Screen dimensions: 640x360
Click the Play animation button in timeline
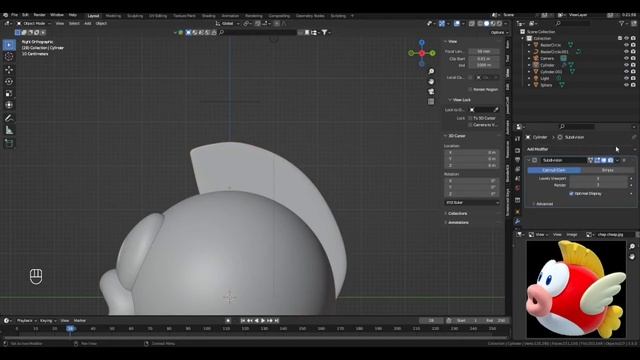click(x=263, y=321)
